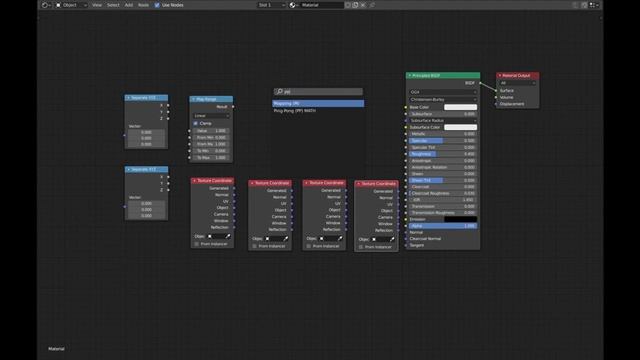Click eyedropper in second Texture Coordinate node

click(286, 238)
